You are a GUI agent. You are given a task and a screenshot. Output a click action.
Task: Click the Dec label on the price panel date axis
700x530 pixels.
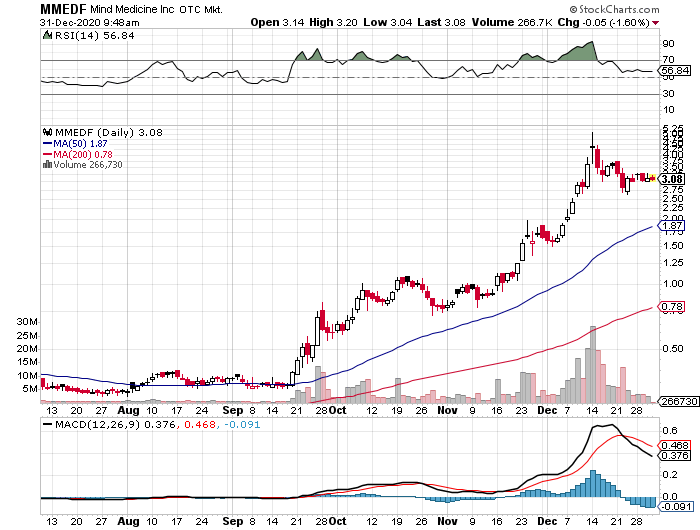[x=547, y=410]
